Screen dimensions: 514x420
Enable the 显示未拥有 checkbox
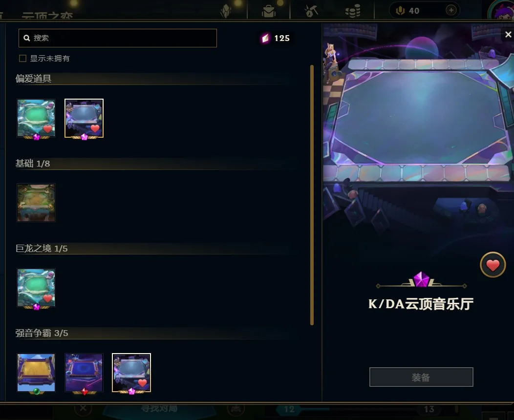(x=22, y=58)
